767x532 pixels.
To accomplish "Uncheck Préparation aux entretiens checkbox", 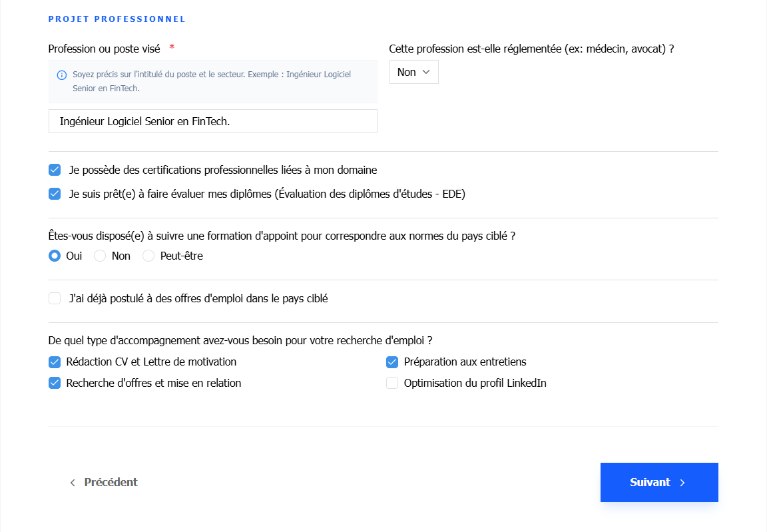I will coord(392,362).
